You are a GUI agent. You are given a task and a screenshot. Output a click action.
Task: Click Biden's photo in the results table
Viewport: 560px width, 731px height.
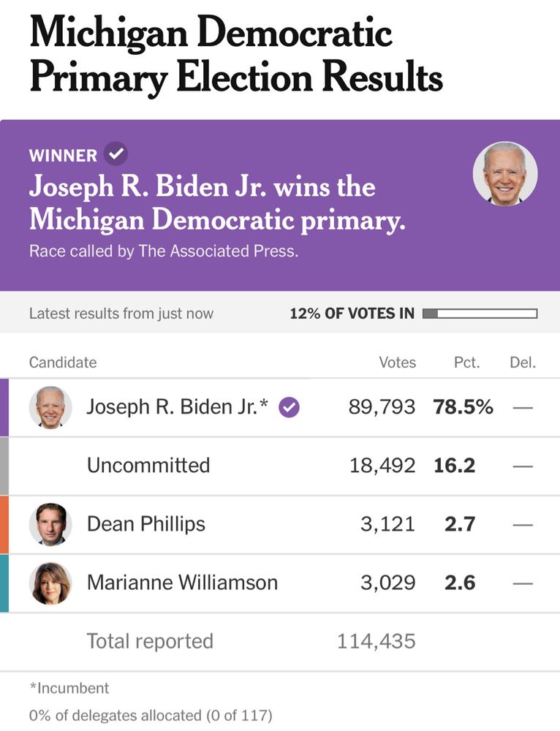(51, 407)
